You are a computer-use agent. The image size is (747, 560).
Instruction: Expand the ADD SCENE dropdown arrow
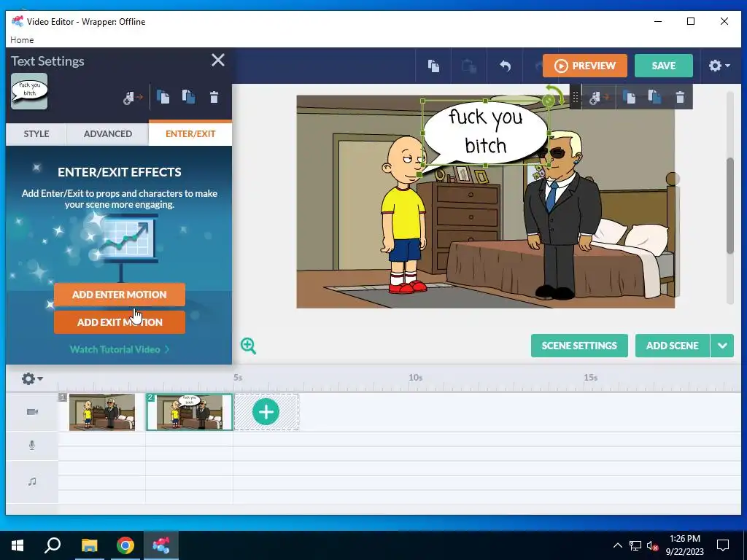tap(722, 346)
